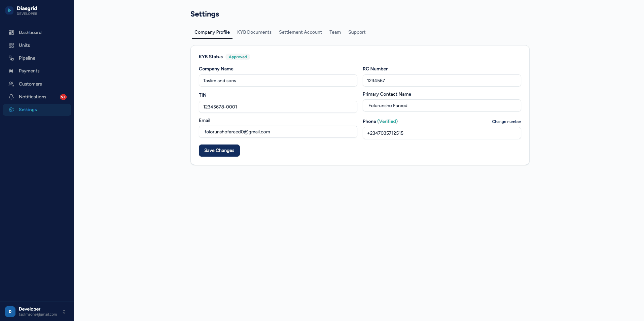Go to the Pipeline page
Screen dimensions: 644x321
click(x=37, y=58)
